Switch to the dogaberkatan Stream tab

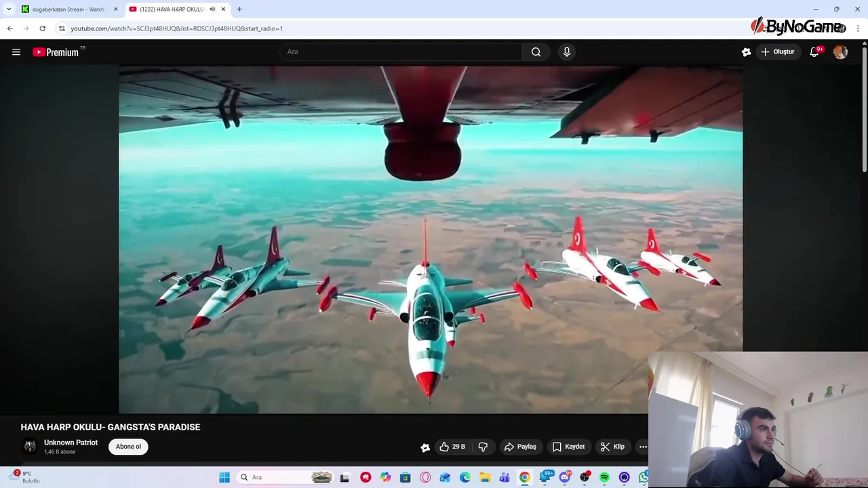(x=68, y=9)
